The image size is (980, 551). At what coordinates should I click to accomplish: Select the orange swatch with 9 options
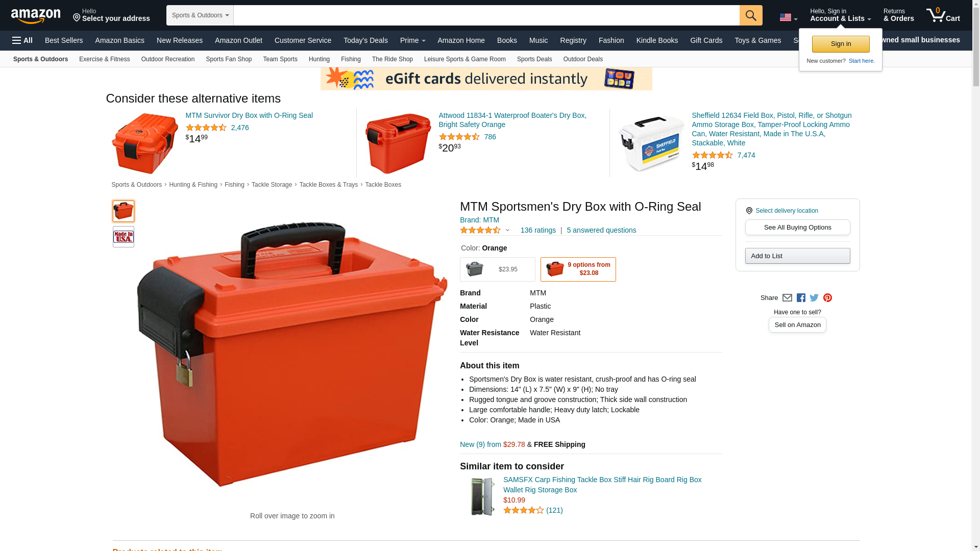pos(578,269)
